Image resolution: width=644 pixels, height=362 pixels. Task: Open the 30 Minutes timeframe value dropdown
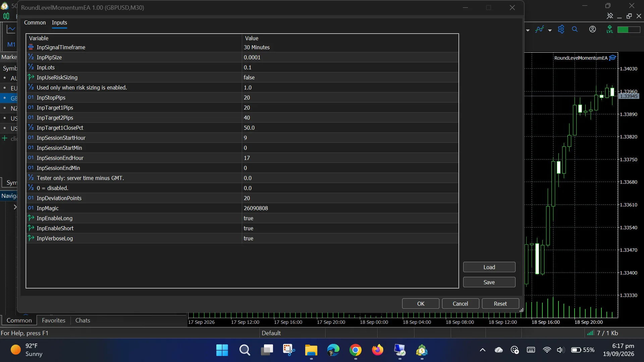350,47
